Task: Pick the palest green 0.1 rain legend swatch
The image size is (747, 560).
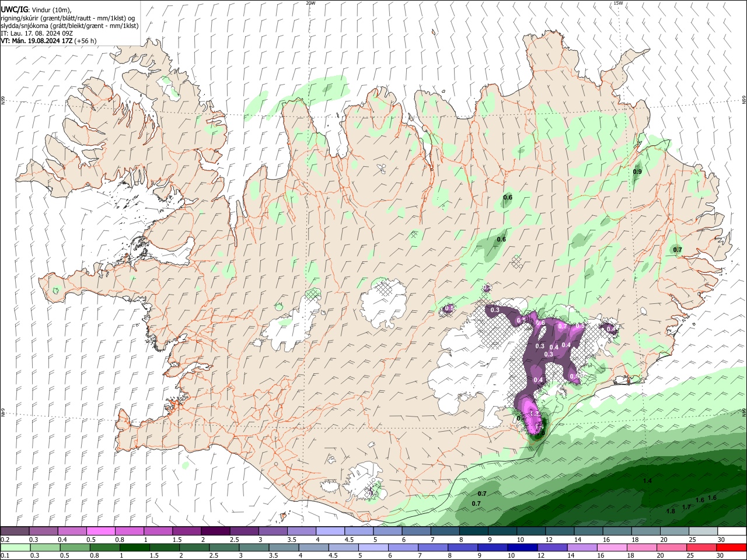Action: (15, 547)
